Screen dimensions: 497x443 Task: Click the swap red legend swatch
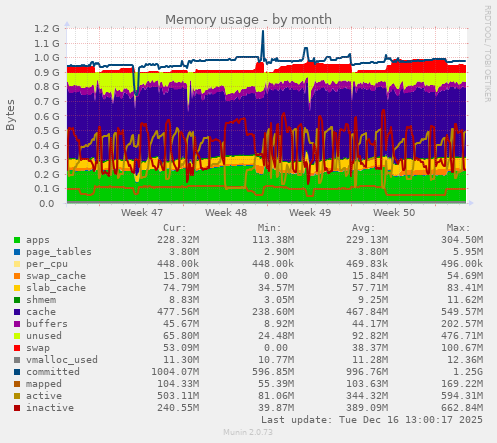17,348
